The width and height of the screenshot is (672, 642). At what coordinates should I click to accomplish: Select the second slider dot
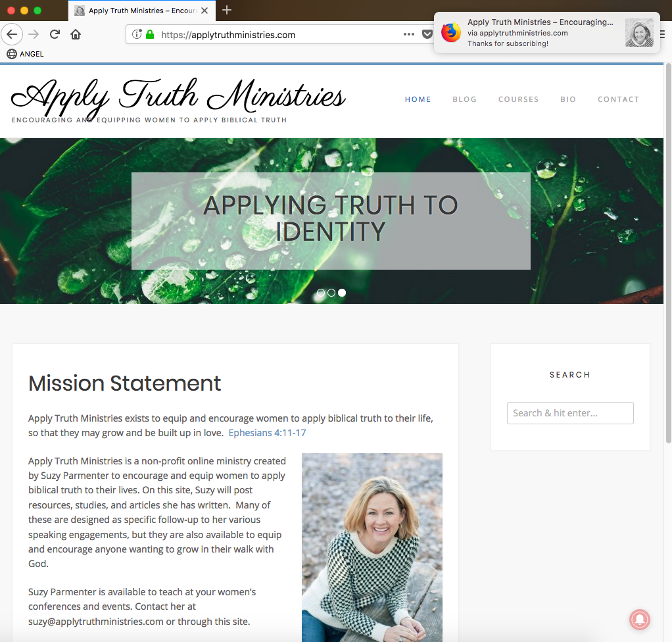331,293
